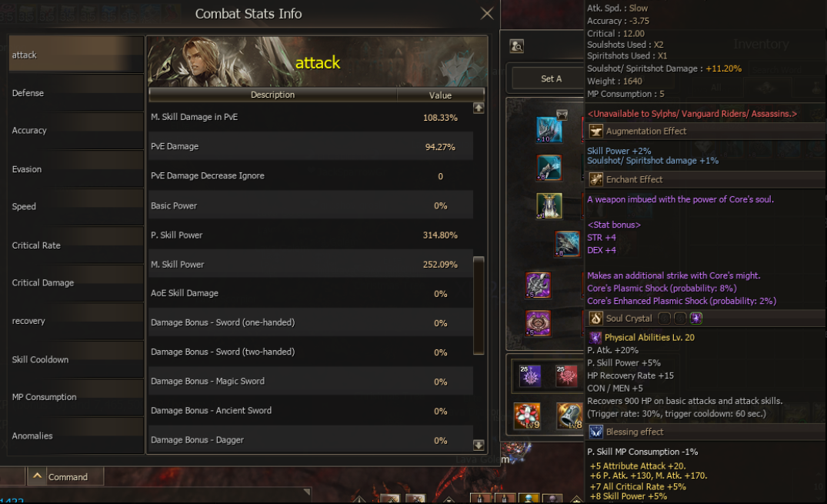
Task: Click the purple filled Soul Crystal slot
Action: (x=696, y=319)
